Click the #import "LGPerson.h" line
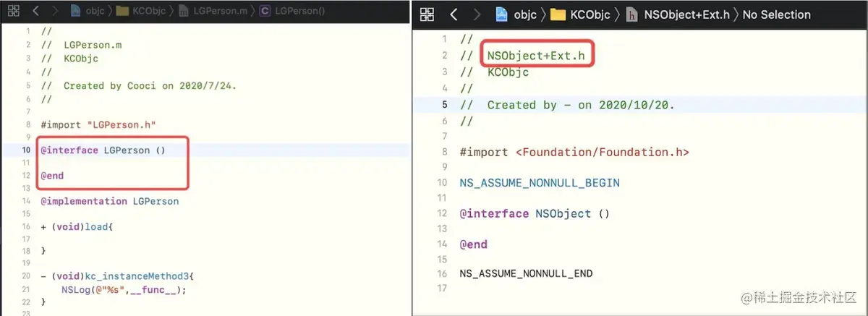Image resolution: width=868 pixels, height=316 pixels. pyautogui.click(x=99, y=125)
